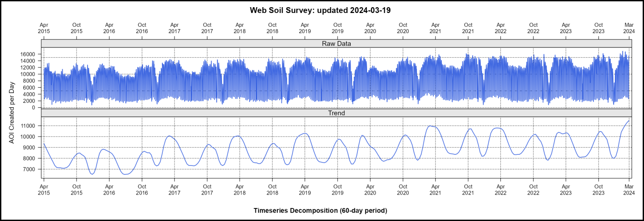Click "Apr 2015" on the top axis

pos(44,28)
